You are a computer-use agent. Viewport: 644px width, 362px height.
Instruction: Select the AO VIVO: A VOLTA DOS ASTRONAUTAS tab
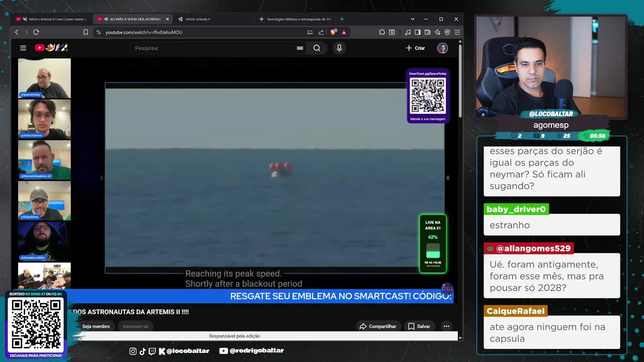[x=133, y=19]
